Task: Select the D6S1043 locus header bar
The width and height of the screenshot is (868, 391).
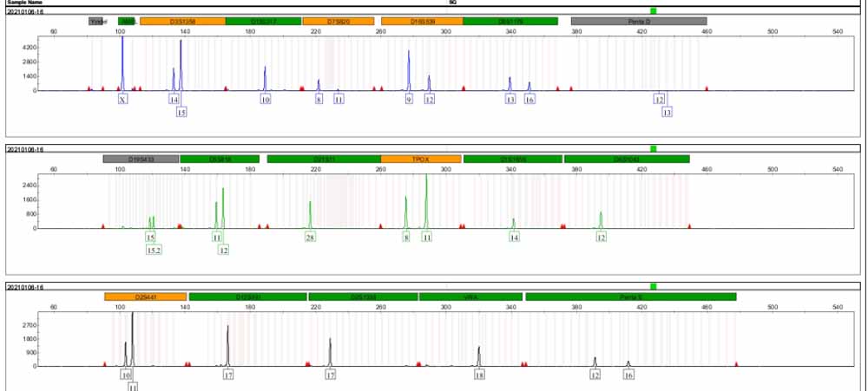Action: [627, 159]
